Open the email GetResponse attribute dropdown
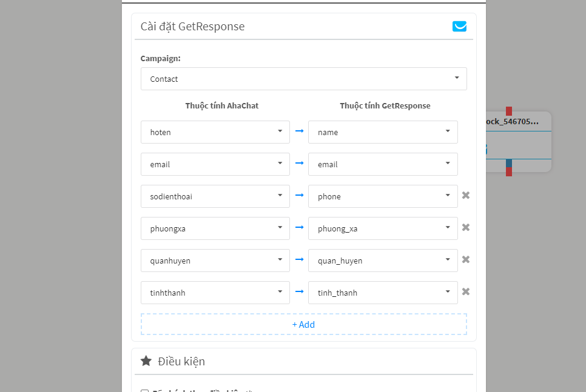This screenshot has height=392, width=586. click(383, 164)
